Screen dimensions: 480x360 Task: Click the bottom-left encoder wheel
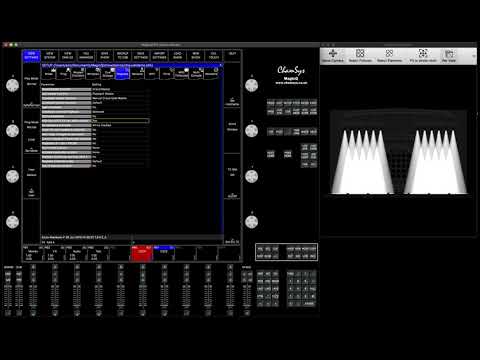pyautogui.click(x=13, y=222)
